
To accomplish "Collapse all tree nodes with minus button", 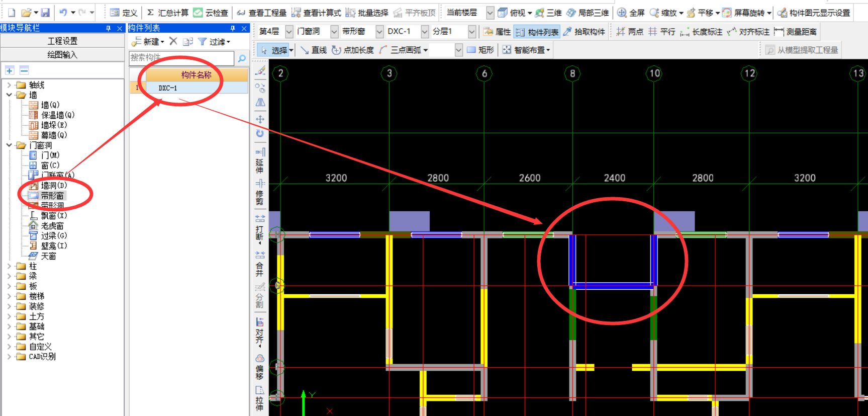I will click(24, 70).
